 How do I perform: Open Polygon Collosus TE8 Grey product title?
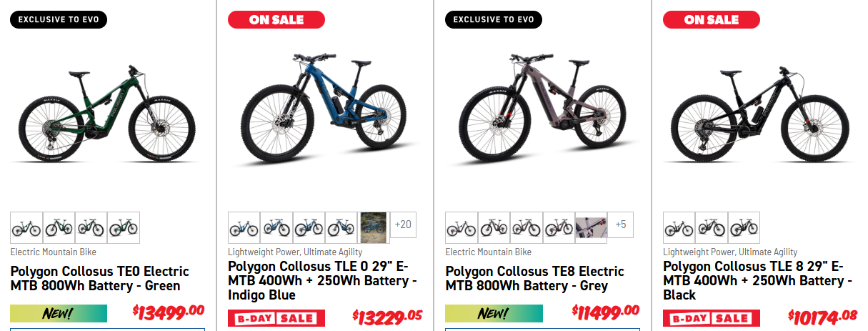[x=534, y=279]
